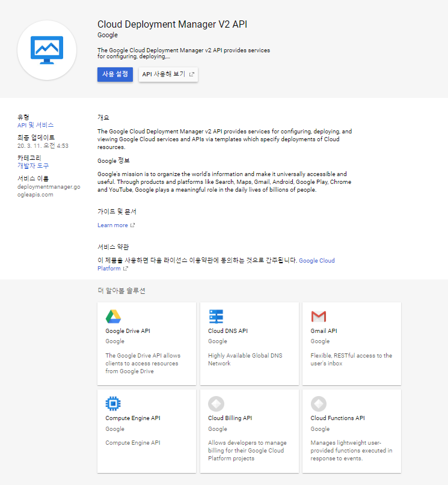The width and height of the screenshot is (448, 485).
Task: Open the API 사용해 보기 button
Action: pyautogui.click(x=168, y=75)
